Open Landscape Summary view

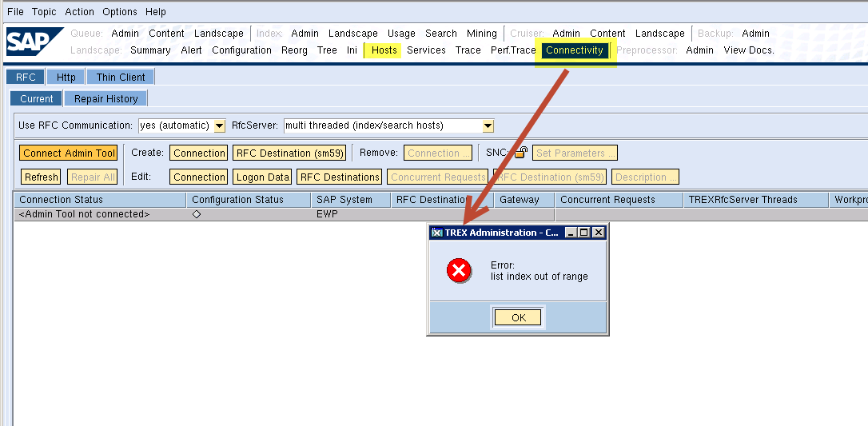click(150, 50)
